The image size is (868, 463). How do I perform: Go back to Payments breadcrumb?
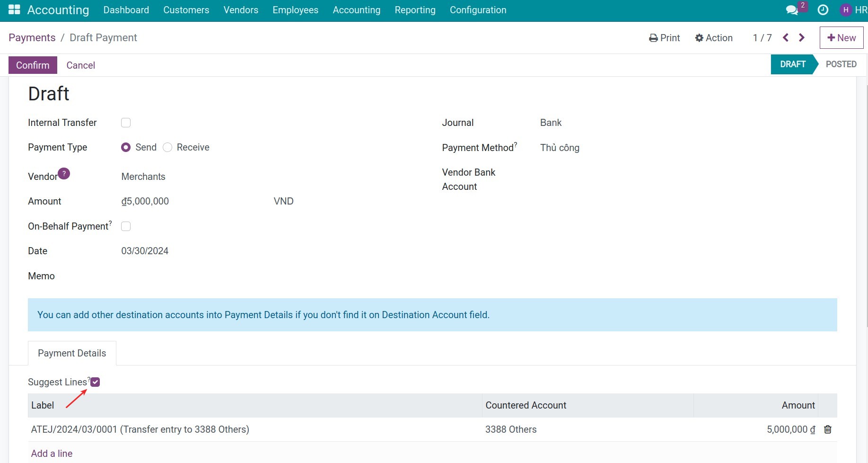coord(32,38)
